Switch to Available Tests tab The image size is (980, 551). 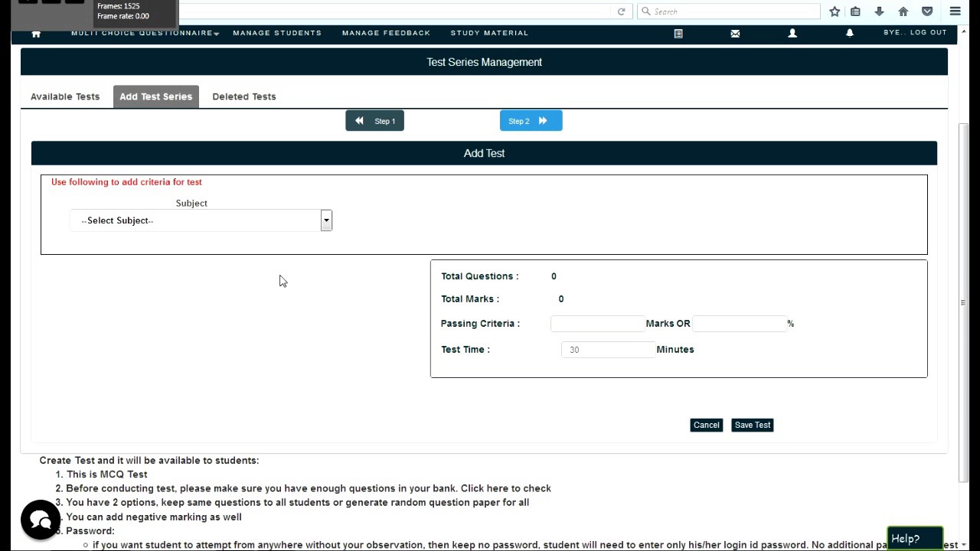coord(65,96)
